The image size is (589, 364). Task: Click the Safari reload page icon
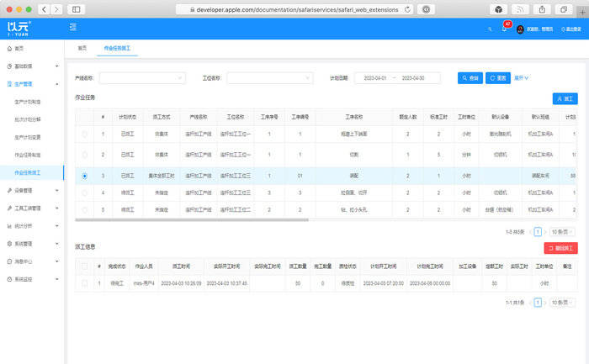pyautogui.click(x=408, y=8)
